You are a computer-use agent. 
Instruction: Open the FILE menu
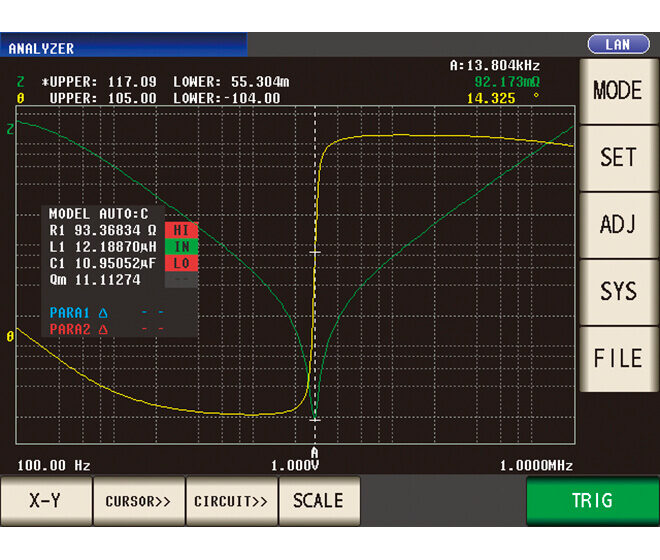point(618,358)
